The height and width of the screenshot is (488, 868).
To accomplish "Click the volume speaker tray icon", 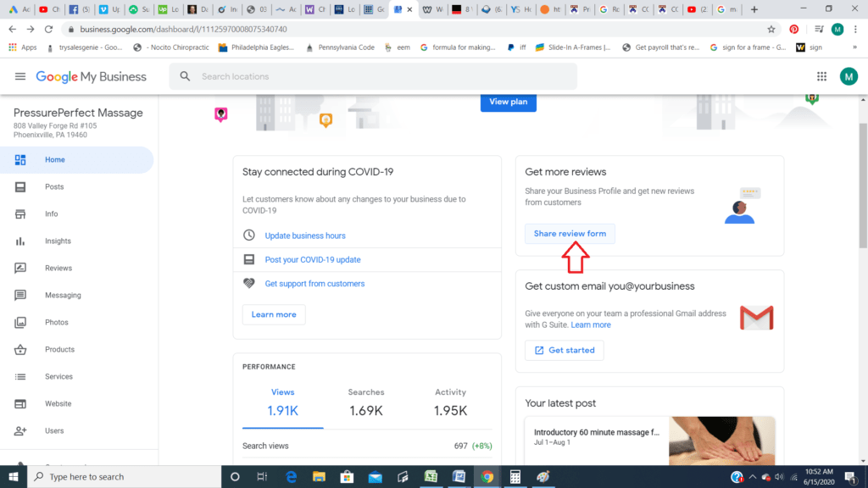I will click(780, 476).
